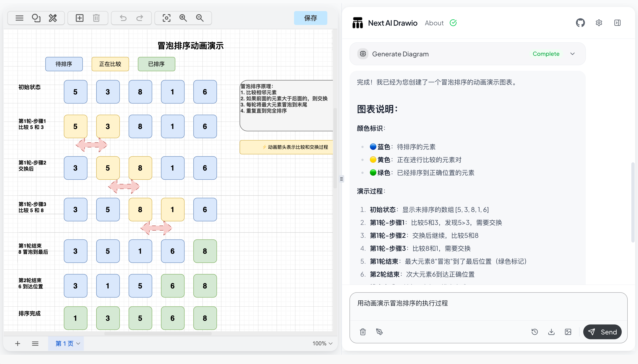Zoom in on the canvas
This screenshot has width=638, height=364.
pos(183,18)
